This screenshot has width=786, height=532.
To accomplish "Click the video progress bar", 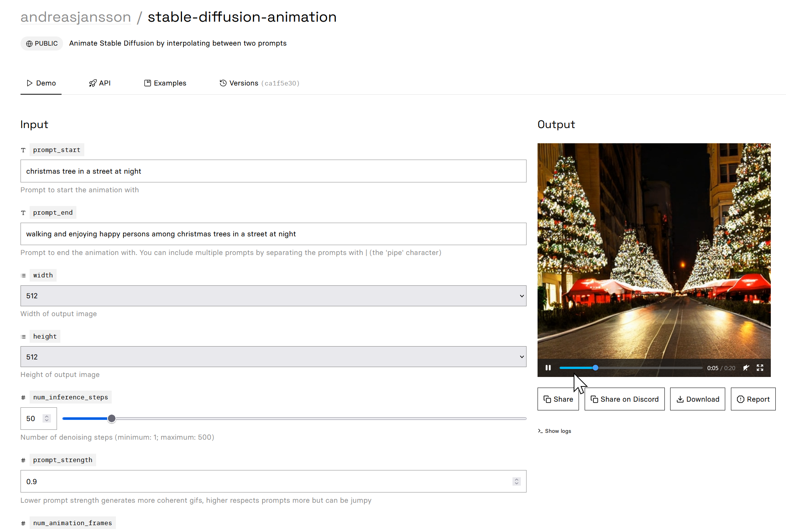I will 631,368.
